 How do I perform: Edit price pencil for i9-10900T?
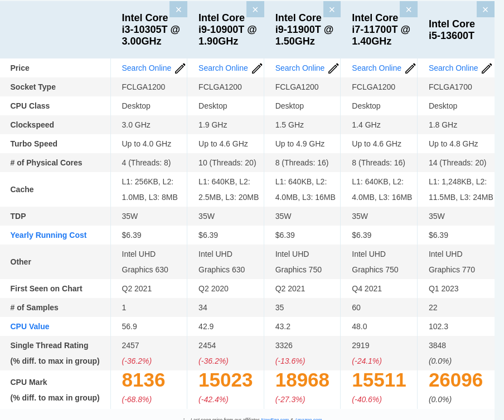257,69
